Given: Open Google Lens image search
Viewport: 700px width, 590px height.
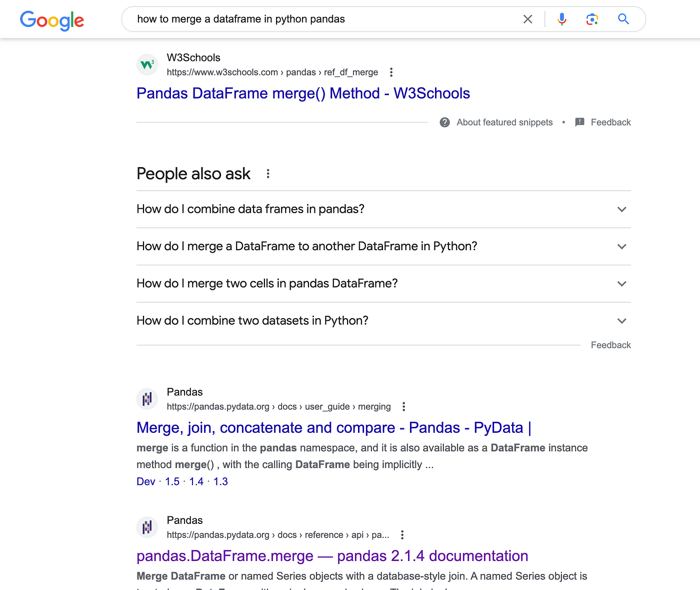Looking at the screenshot, I should tap(592, 19).
